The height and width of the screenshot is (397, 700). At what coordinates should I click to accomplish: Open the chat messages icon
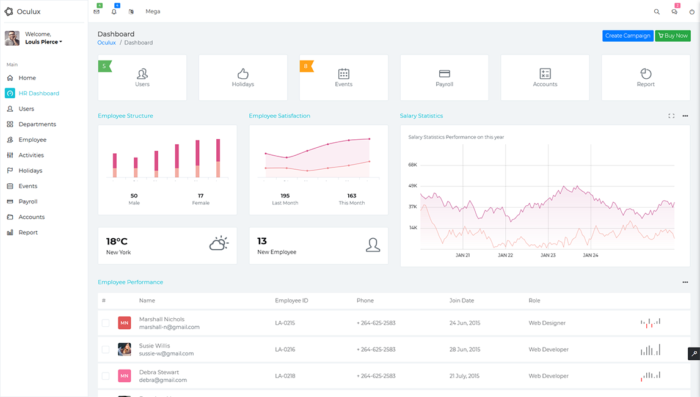point(674,12)
